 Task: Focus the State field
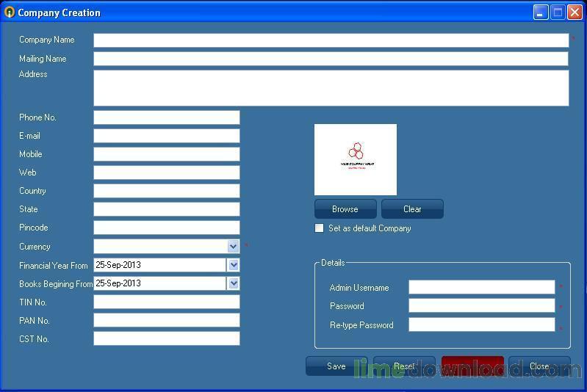coord(167,209)
